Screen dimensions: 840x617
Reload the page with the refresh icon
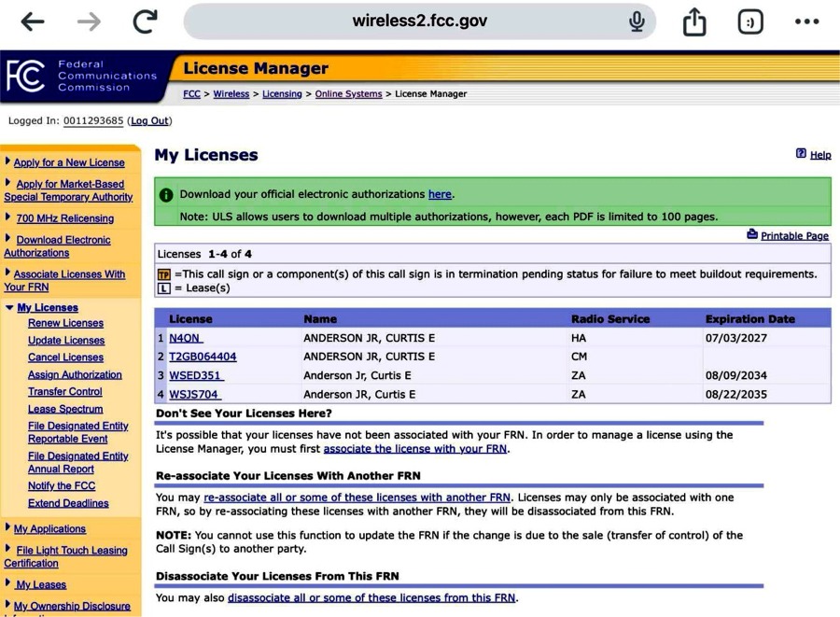(146, 21)
